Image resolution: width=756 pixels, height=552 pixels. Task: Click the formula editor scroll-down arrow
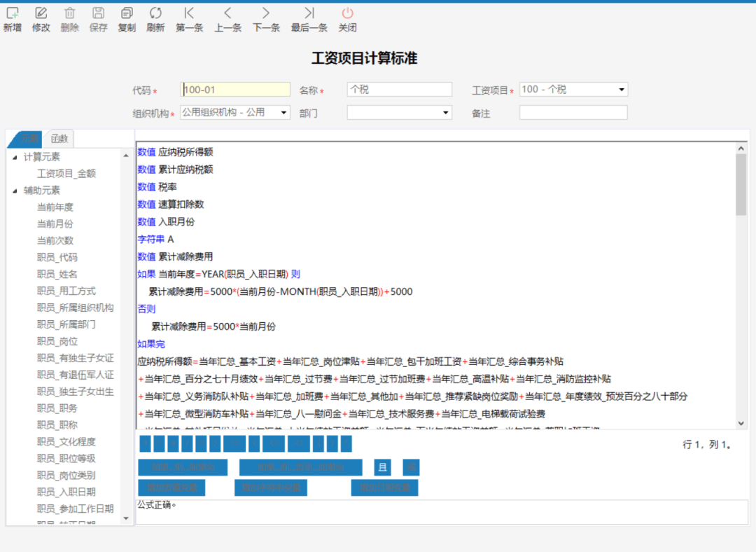pos(741,423)
